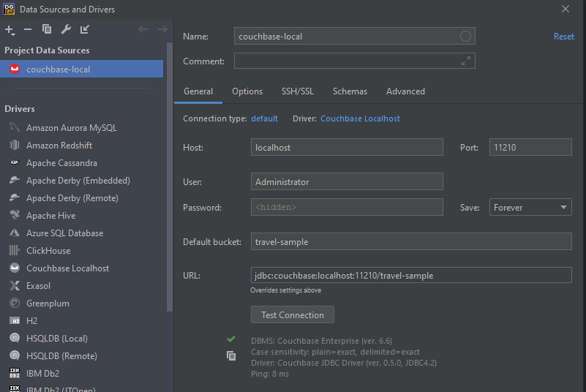Switch to the Options tab
The height and width of the screenshot is (392, 586).
[247, 91]
